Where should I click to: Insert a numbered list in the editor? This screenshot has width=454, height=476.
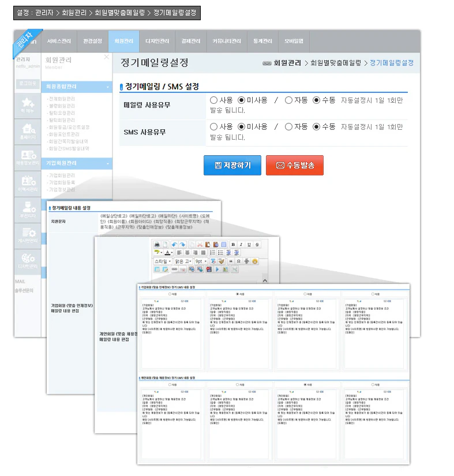click(212, 252)
